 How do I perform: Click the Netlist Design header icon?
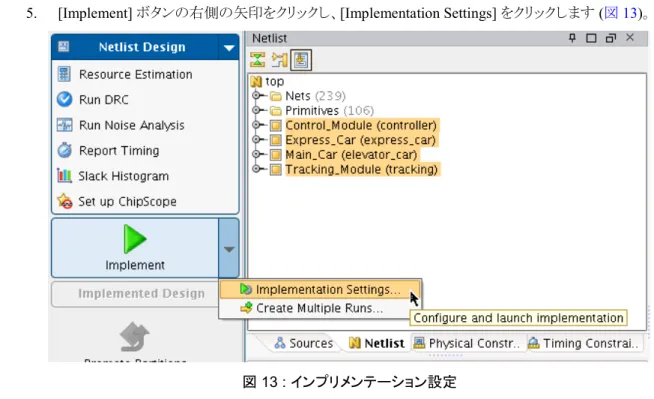(x=63, y=46)
